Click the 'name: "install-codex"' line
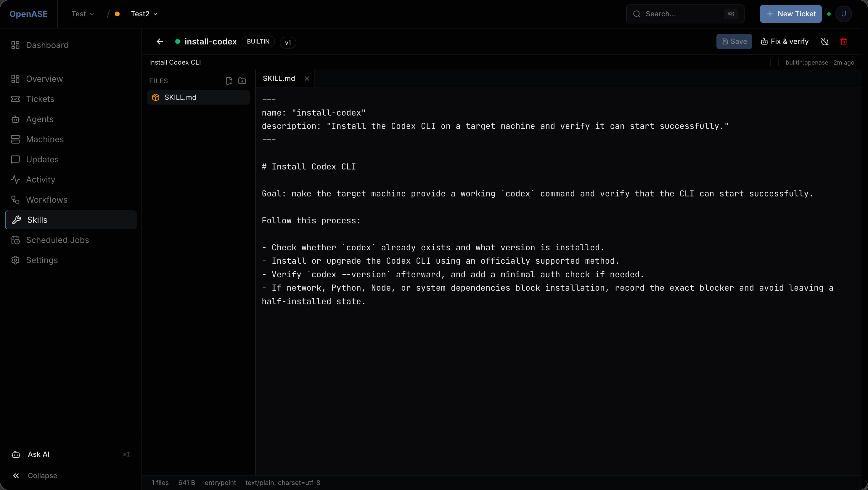This screenshot has height=490, width=868. pyautogui.click(x=314, y=113)
